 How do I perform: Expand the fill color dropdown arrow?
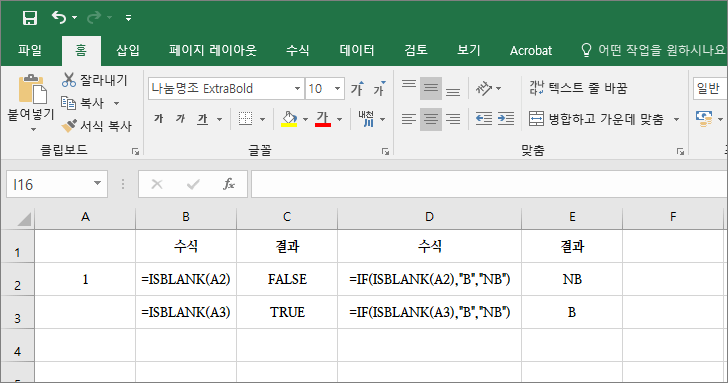[x=305, y=120]
